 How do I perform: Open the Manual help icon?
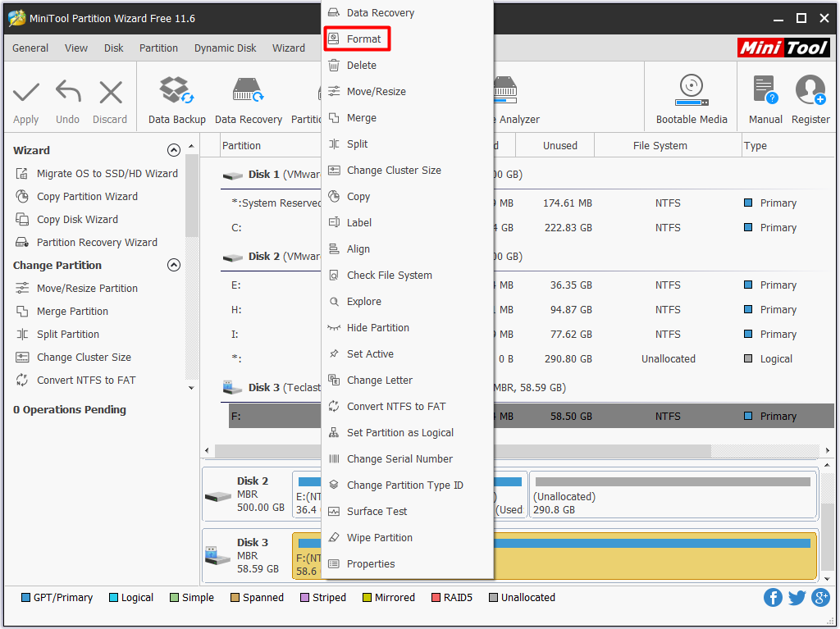[x=765, y=92]
